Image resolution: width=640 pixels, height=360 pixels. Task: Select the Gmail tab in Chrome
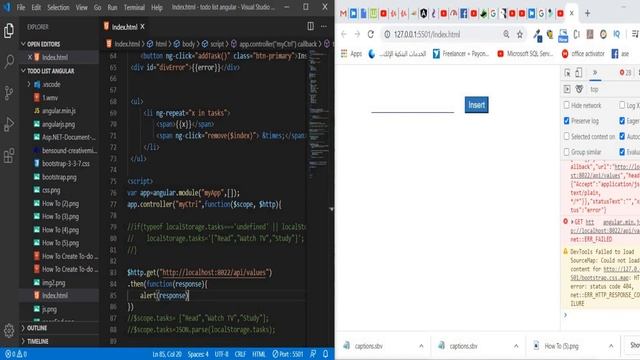click(343, 13)
